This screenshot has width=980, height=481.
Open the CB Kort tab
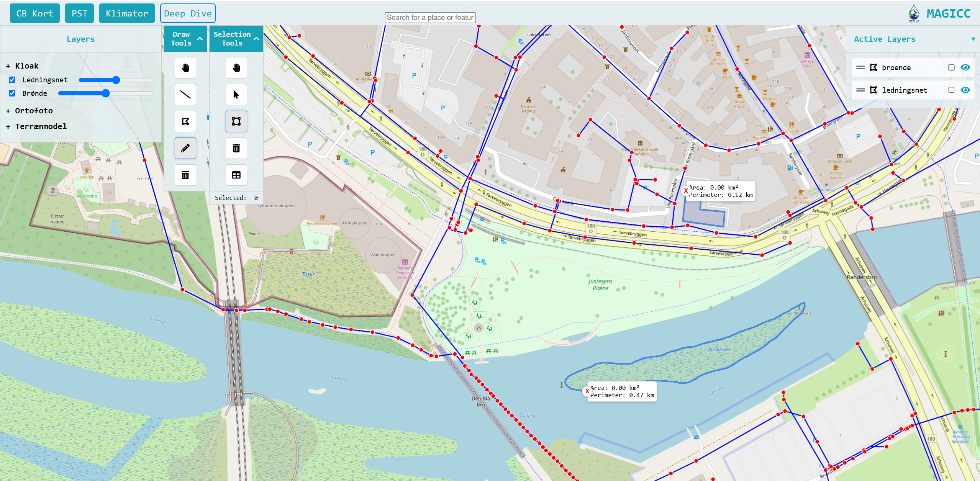point(34,13)
